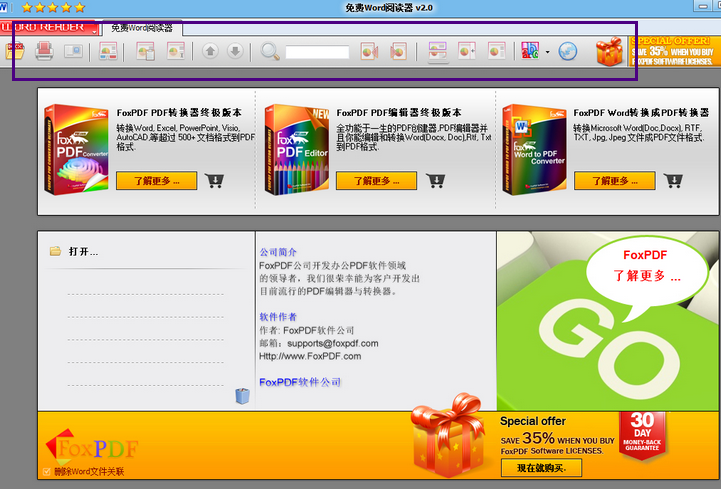Click the page icon with clipboard
Viewport: 721px width, 489px height.
[x=146, y=51]
